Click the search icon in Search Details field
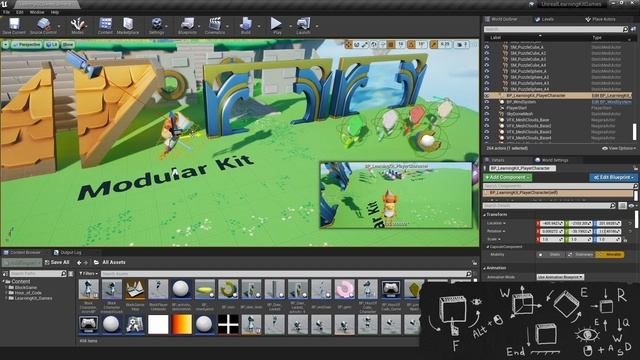The image size is (640, 360). point(612,206)
